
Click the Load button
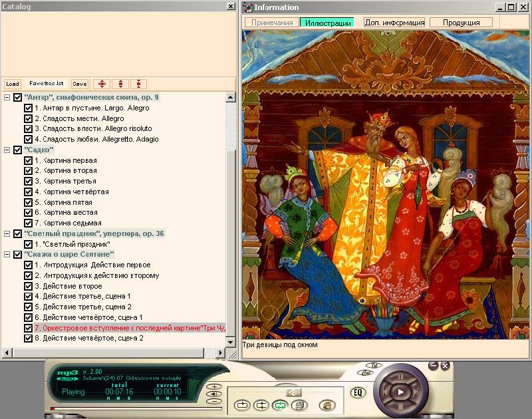click(13, 84)
